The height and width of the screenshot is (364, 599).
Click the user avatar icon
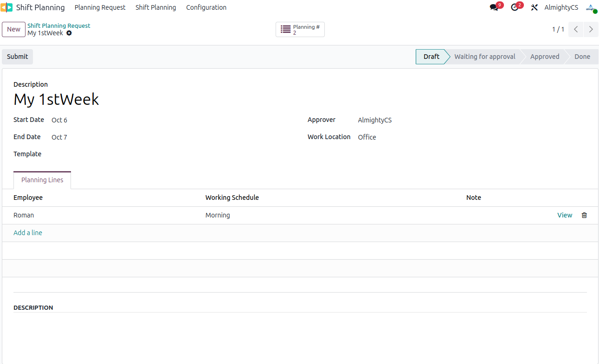[591, 7]
